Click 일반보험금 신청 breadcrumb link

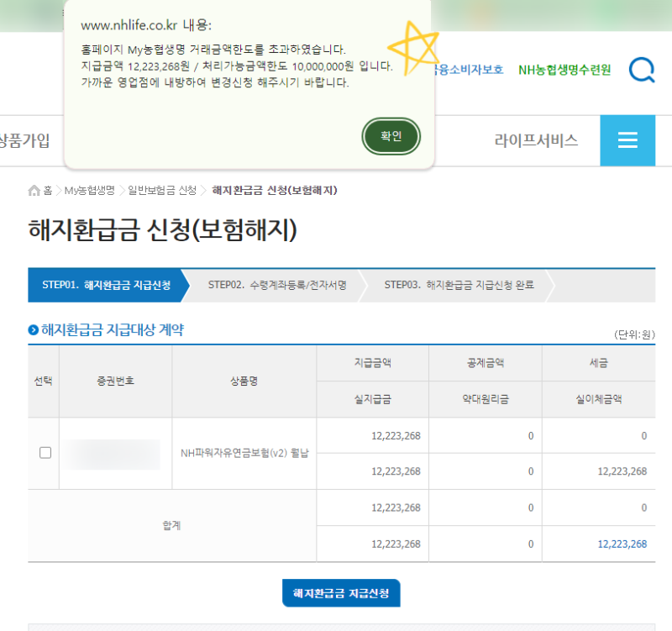pyautogui.click(x=162, y=191)
